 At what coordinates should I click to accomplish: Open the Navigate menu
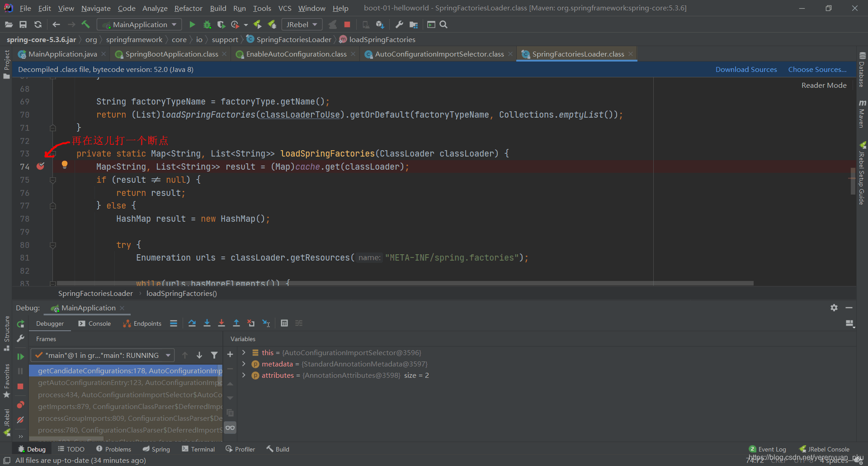click(x=96, y=8)
